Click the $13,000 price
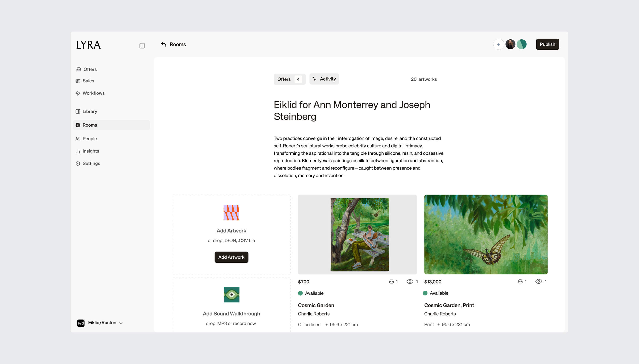The width and height of the screenshot is (639, 364). click(x=433, y=282)
